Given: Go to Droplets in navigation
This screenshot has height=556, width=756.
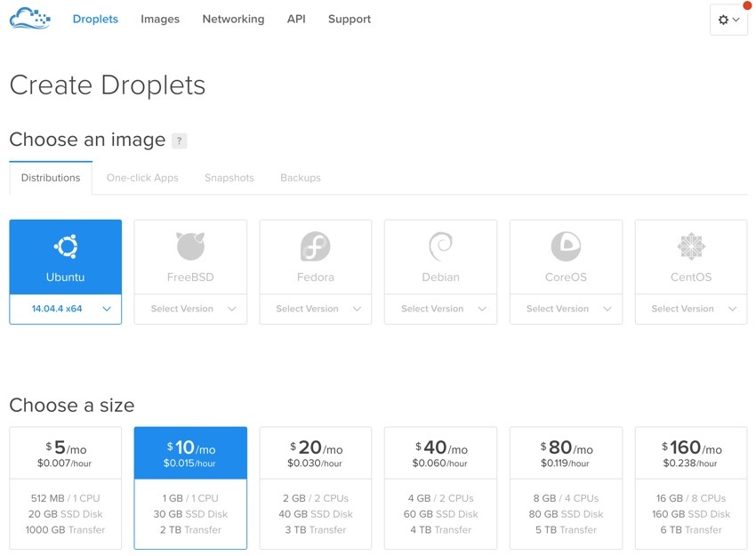Looking at the screenshot, I should pyautogui.click(x=95, y=19).
